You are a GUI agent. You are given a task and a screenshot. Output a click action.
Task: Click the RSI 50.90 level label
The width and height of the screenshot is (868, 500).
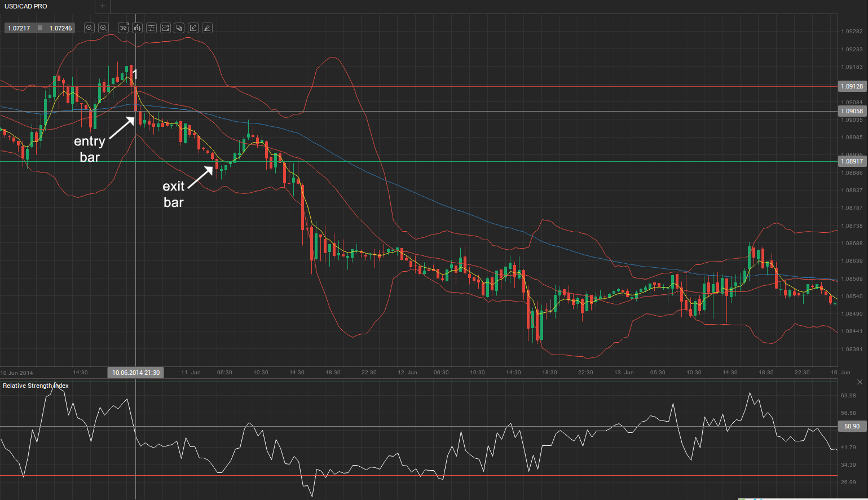coord(852,426)
